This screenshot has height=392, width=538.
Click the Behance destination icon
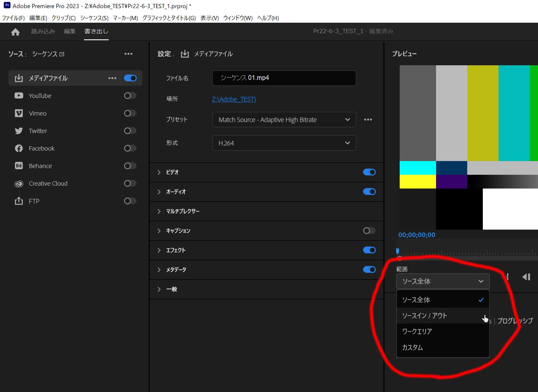(x=19, y=166)
